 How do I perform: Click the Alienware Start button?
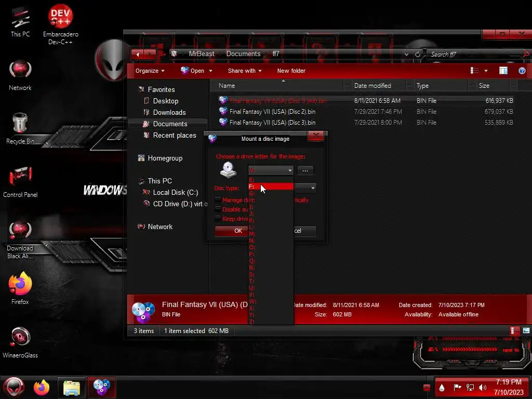[x=14, y=387]
